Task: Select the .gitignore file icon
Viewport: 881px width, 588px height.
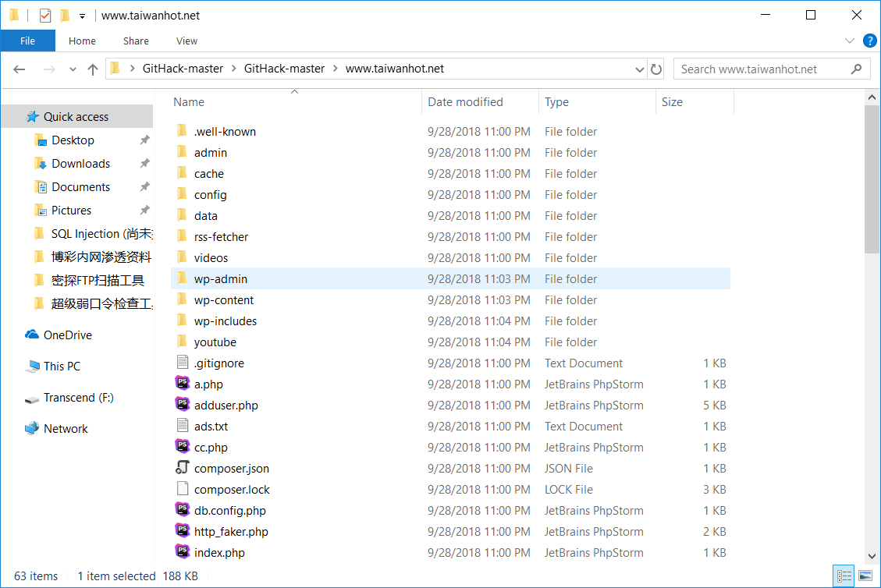Action: tap(182, 362)
